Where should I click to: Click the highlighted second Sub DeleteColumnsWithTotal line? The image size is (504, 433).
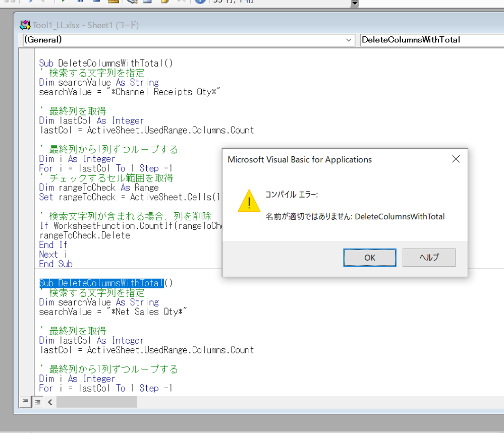click(x=106, y=283)
